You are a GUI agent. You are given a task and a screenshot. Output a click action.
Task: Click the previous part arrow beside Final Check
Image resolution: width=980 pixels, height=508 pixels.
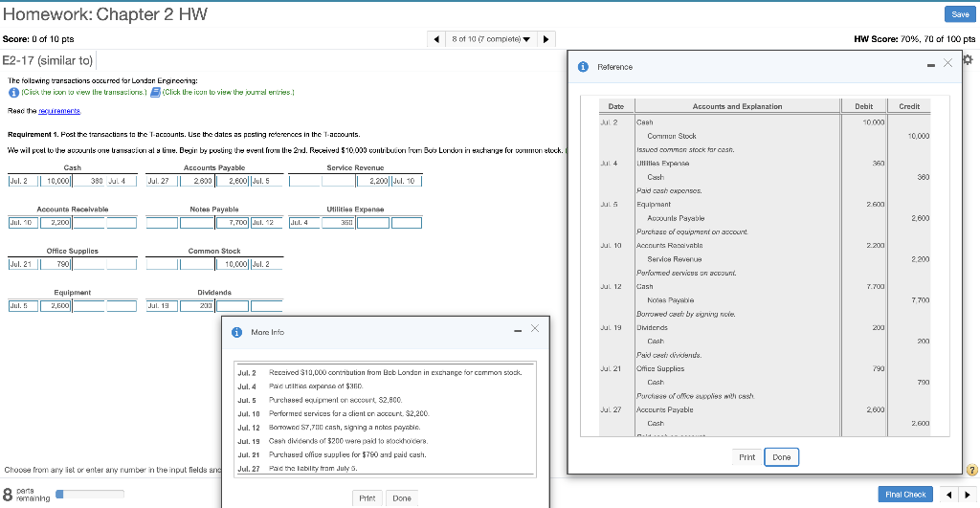[x=948, y=495]
